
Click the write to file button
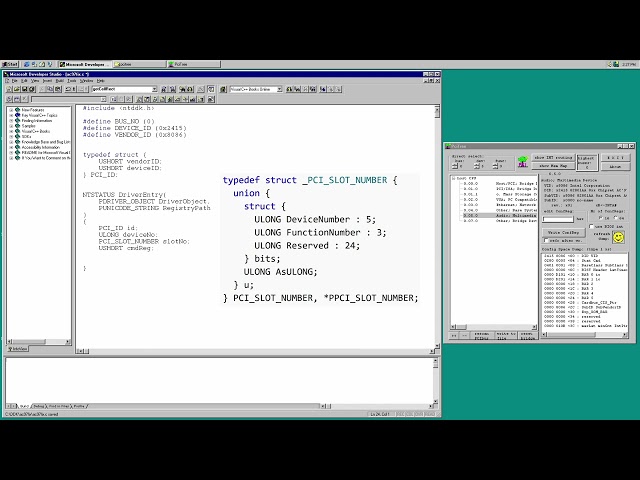505,336
